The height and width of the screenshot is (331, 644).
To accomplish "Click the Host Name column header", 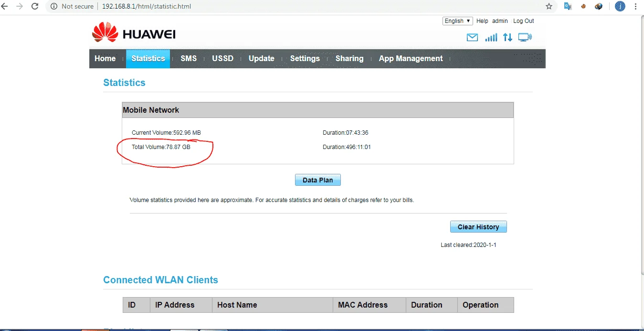I will click(273, 305).
